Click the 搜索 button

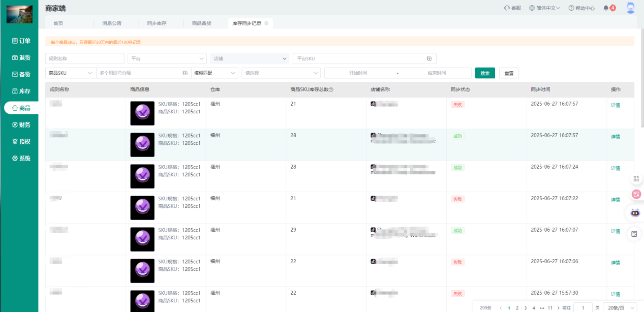tap(485, 73)
